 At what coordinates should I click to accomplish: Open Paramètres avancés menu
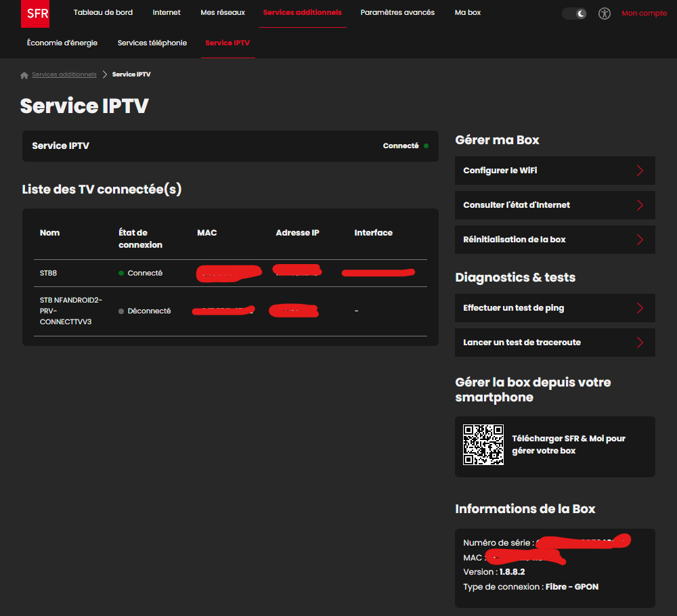pyautogui.click(x=397, y=13)
